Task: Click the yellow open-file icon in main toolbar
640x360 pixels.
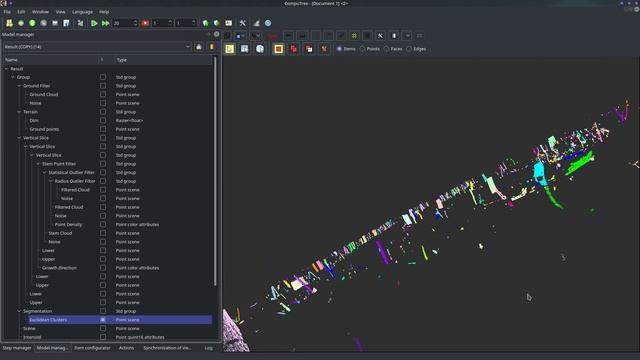Action: click(9, 23)
